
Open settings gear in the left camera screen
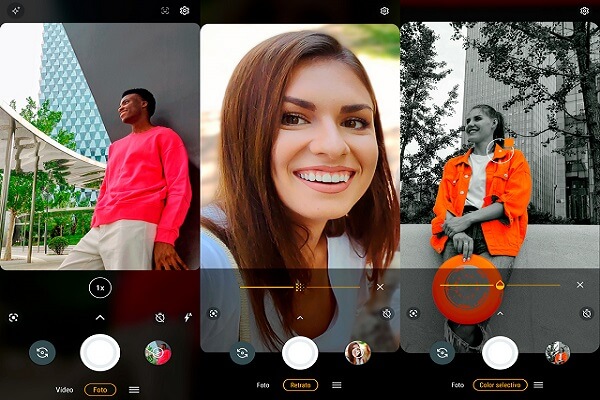(x=184, y=11)
